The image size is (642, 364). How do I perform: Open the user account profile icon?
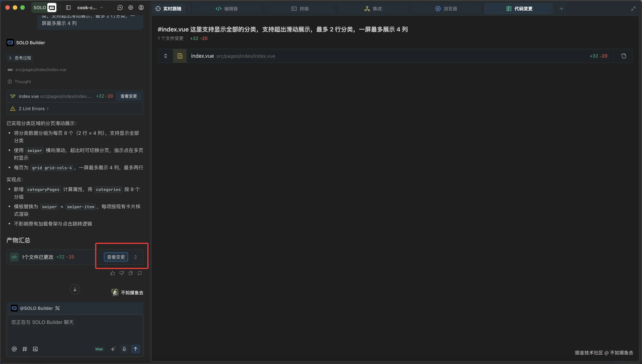click(141, 8)
